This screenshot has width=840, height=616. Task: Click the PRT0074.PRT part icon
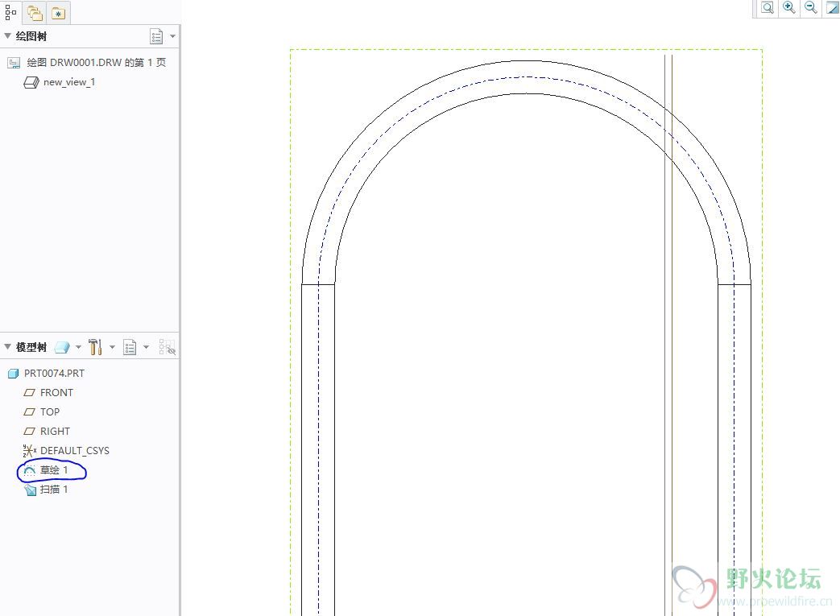pyautogui.click(x=14, y=374)
